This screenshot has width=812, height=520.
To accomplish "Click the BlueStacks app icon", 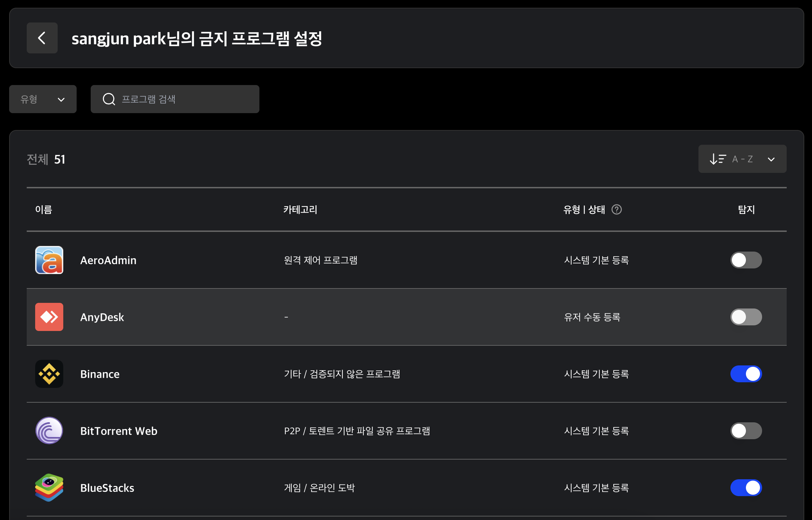I will coord(49,488).
